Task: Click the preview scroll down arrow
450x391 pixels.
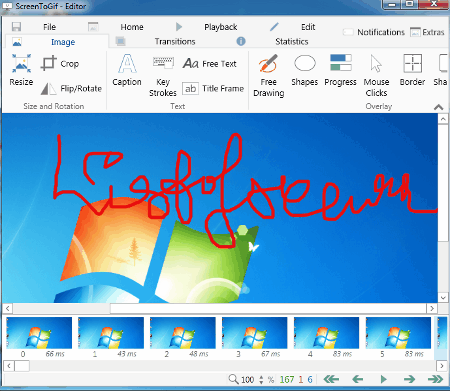Action: pos(443,298)
